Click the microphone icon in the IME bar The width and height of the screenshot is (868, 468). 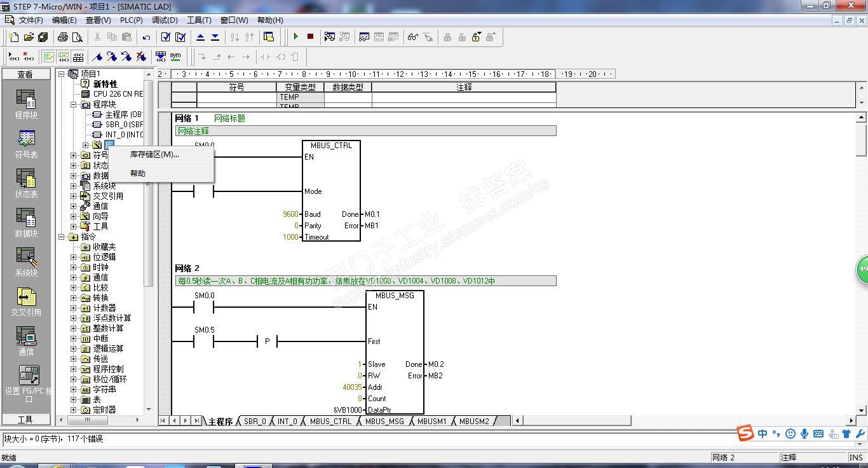[804, 434]
